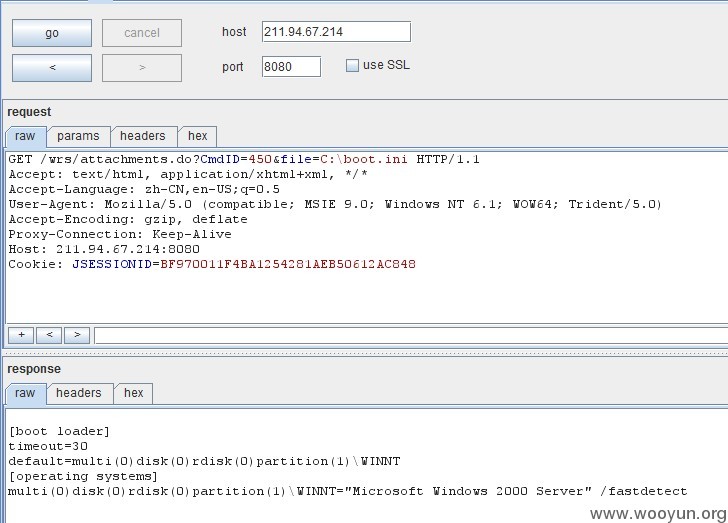Click the response section label
The image size is (728, 523).
[34, 369]
